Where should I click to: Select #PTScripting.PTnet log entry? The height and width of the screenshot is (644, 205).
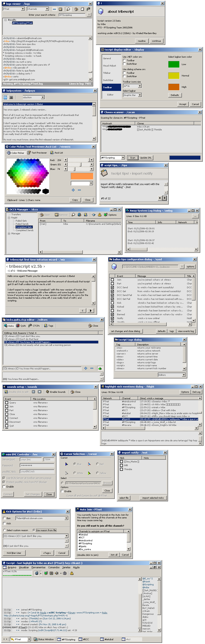pos(22,23)
